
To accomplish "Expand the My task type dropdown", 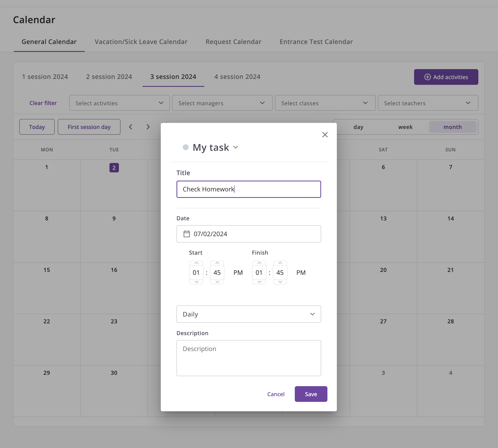I will click(x=236, y=147).
